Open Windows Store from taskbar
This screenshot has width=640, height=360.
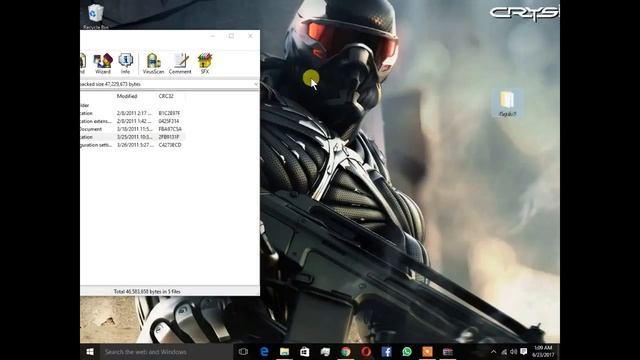[305, 352]
